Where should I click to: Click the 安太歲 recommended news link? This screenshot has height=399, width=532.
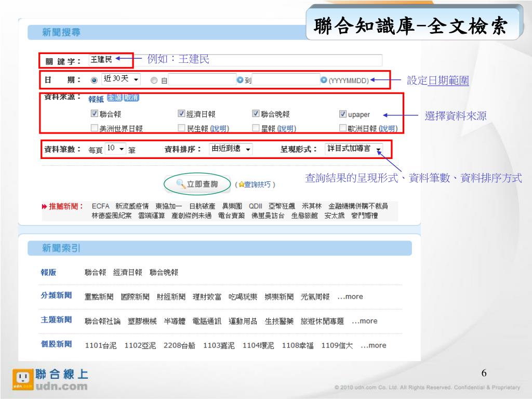pos(335,216)
